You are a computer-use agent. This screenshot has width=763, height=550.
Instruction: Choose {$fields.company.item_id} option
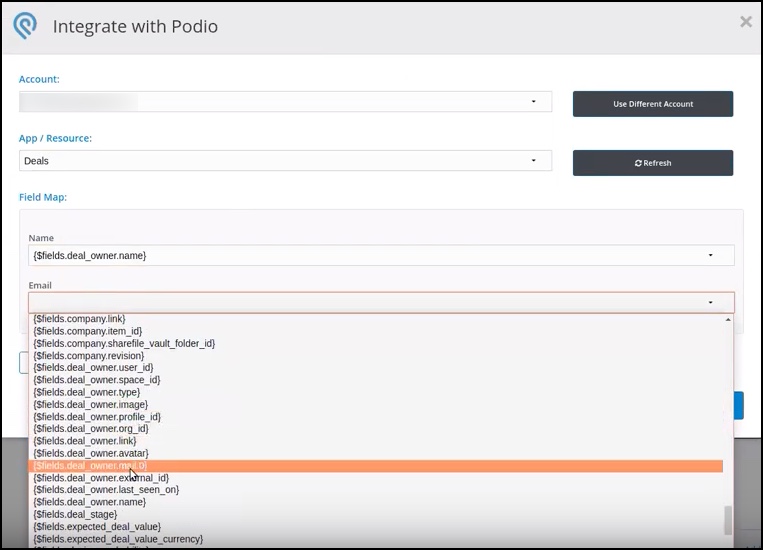click(87, 331)
